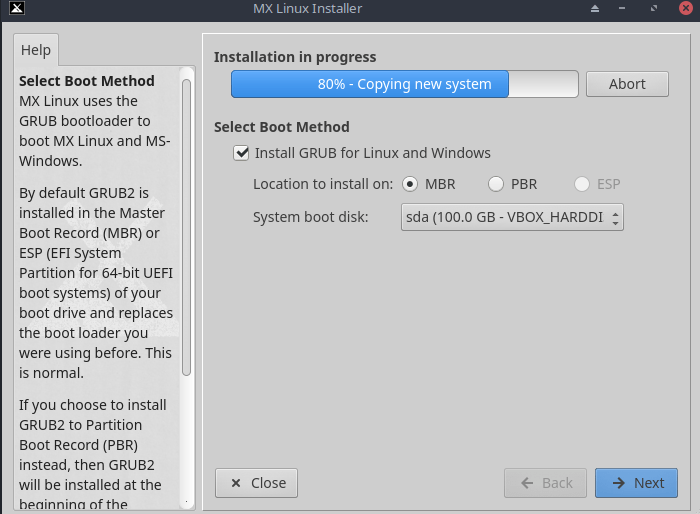Click the System boot disk label
The image size is (700, 514).
click(x=311, y=217)
